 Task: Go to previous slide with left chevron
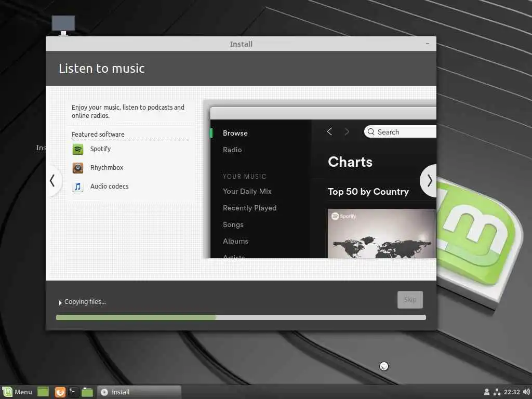(x=52, y=180)
